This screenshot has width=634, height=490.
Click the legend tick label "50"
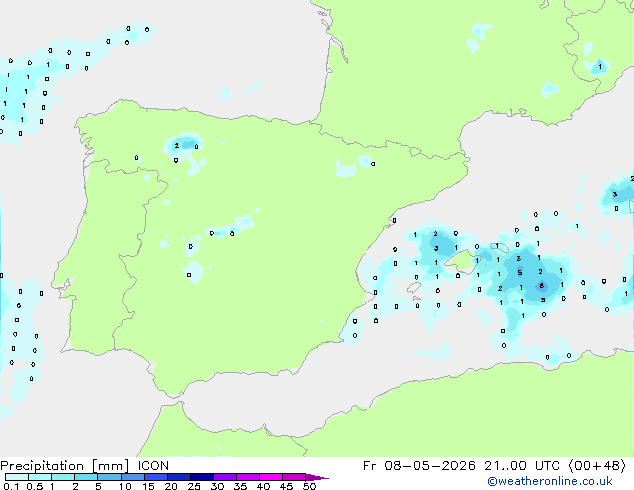[x=310, y=486]
